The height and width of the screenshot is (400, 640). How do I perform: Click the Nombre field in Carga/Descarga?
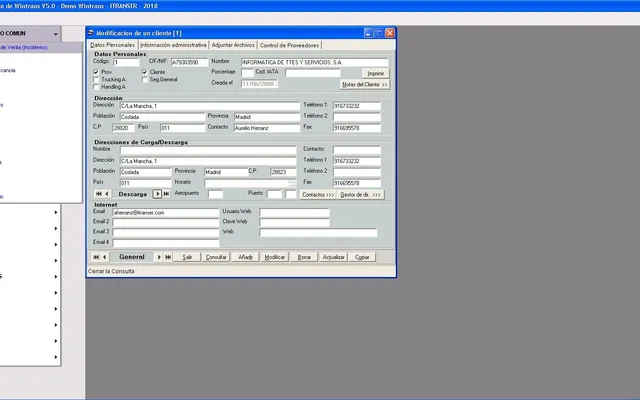coord(208,150)
